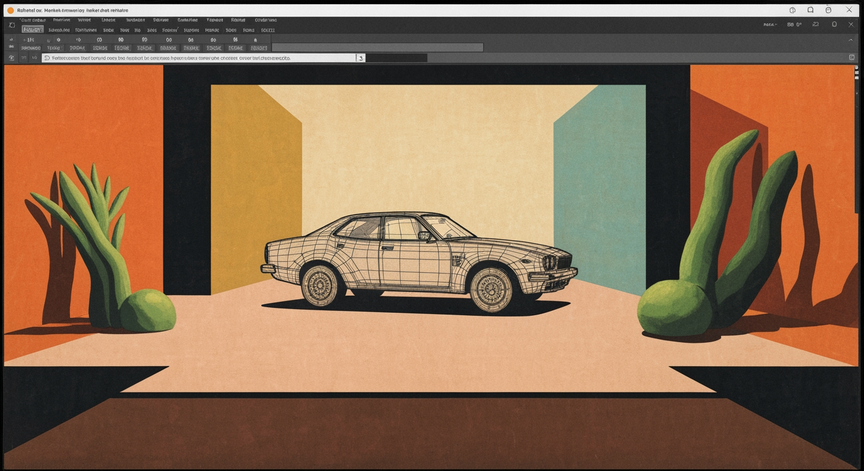Click the square icon ending the address bar row

[852, 57]
